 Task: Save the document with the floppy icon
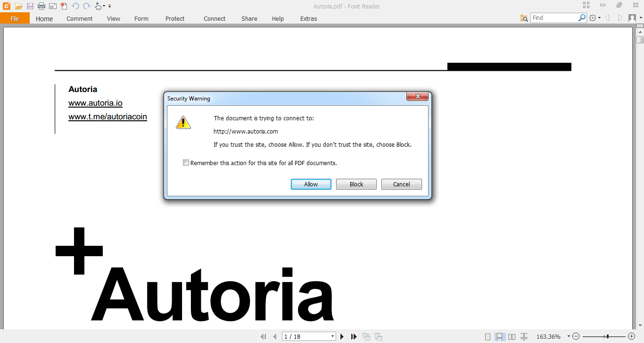pos(30,6)
